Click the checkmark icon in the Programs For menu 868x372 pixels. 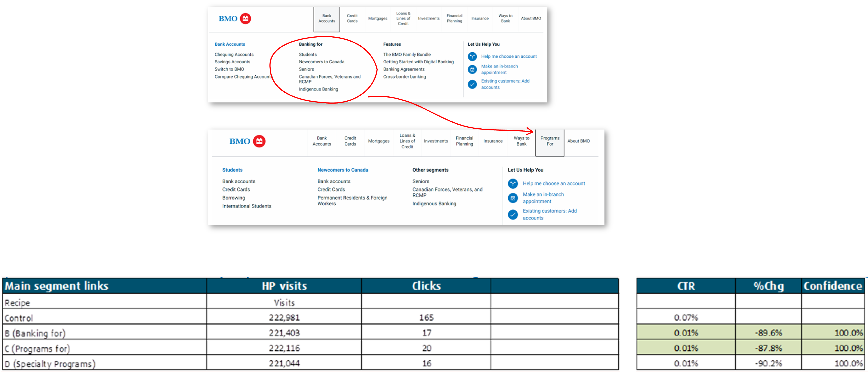click(x=513, y=215)
